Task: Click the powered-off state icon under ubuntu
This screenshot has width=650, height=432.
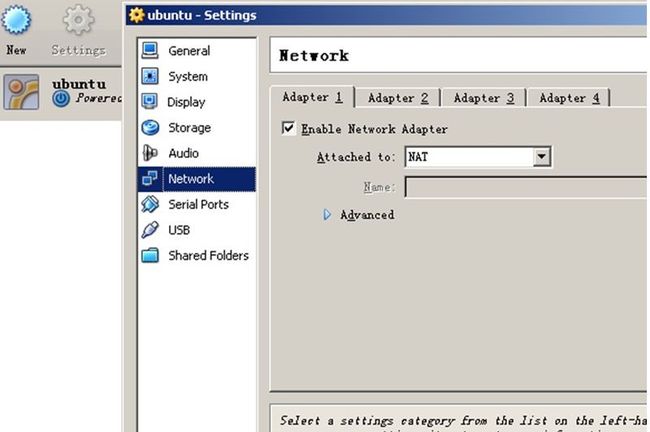Action: (x=61, y=99)
